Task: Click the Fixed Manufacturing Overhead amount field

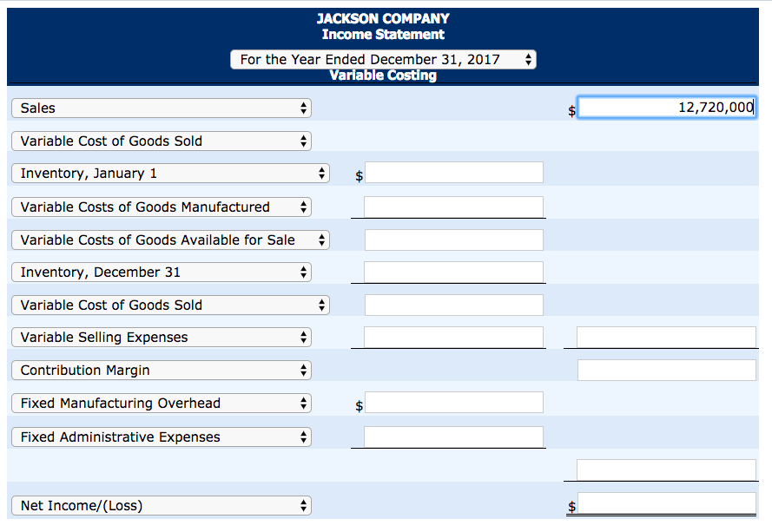Action: coord(454,403)
